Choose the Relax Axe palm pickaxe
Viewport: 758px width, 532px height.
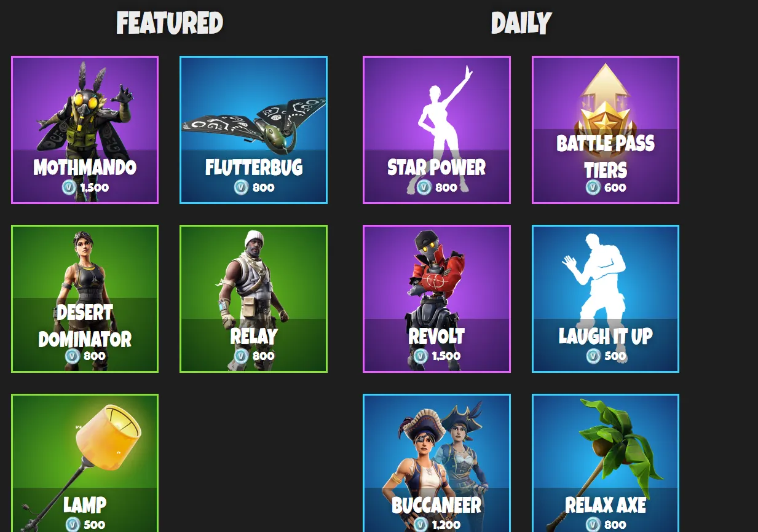point(606,463)
